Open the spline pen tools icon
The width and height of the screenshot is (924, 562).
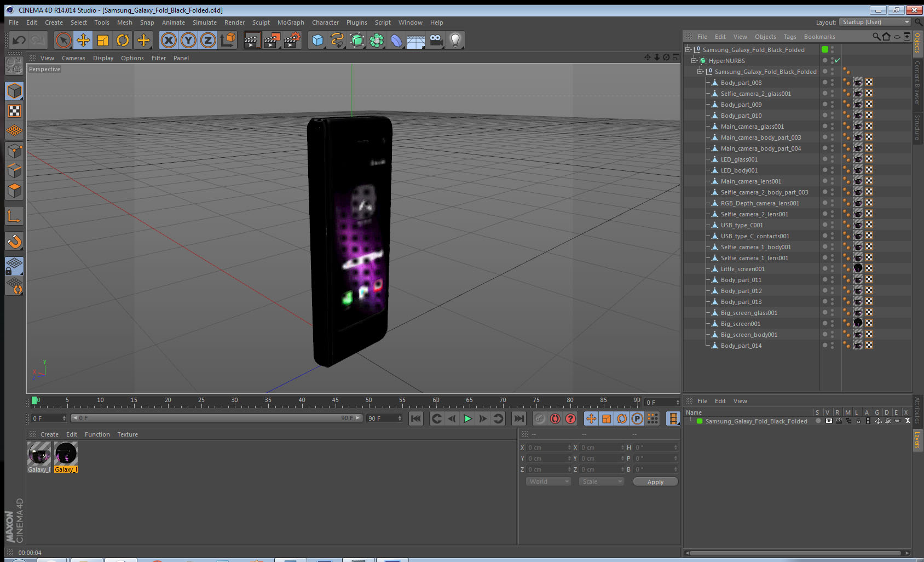pos(337,40)
